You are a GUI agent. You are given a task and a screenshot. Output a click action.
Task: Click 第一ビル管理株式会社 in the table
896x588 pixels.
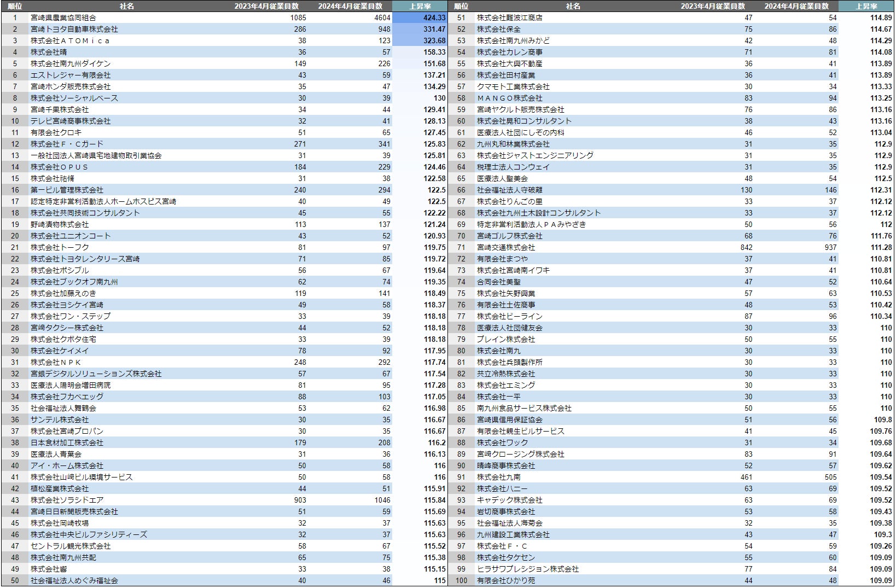pyautogui.click(x=67, y=190)
